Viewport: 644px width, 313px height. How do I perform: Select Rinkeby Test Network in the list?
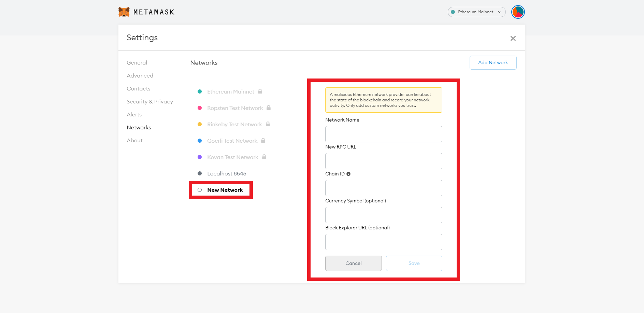(x=234, y=124)
